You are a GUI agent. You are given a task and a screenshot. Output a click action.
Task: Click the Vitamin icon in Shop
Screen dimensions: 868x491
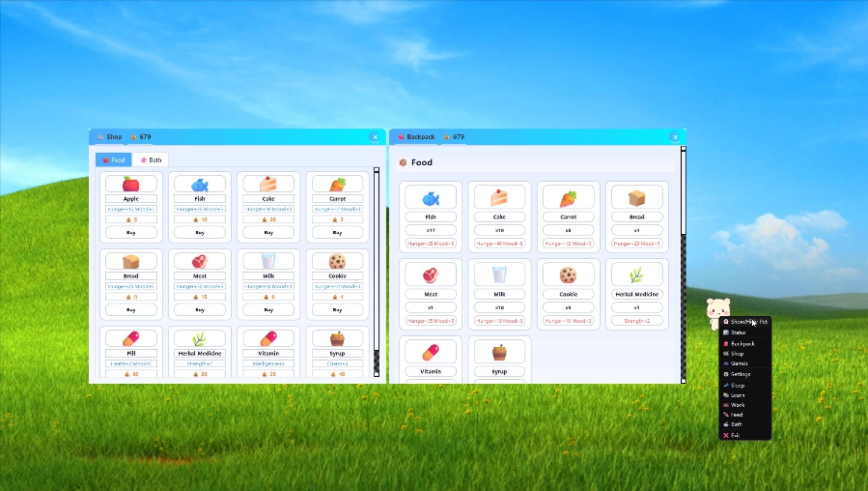pos(268,339)
